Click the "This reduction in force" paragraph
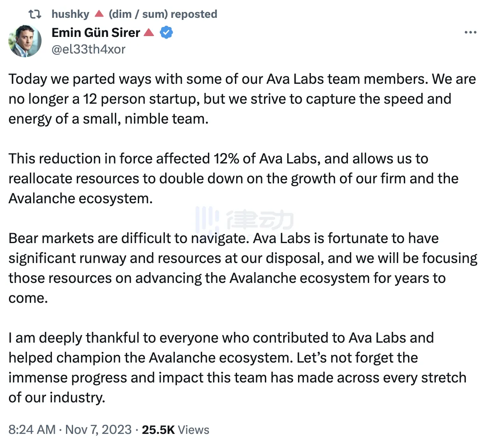Screen dimensions: 489x448 click(x=232, y=178)
